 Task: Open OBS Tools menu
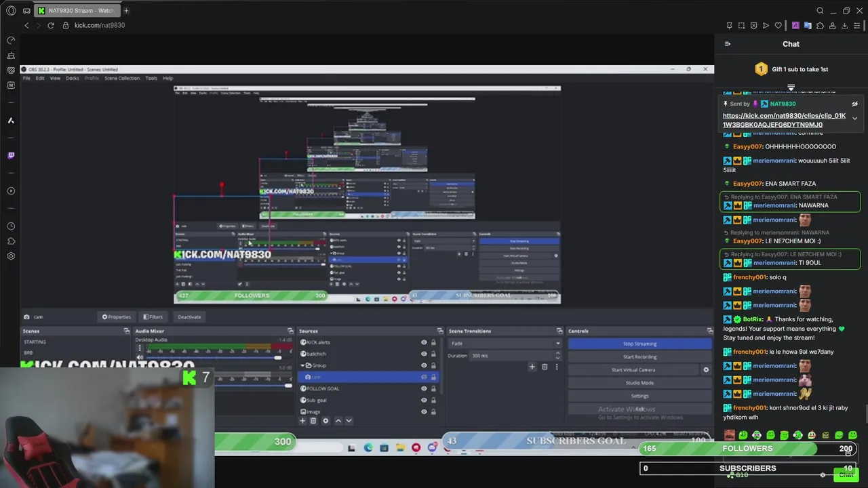tap(151, 78)
